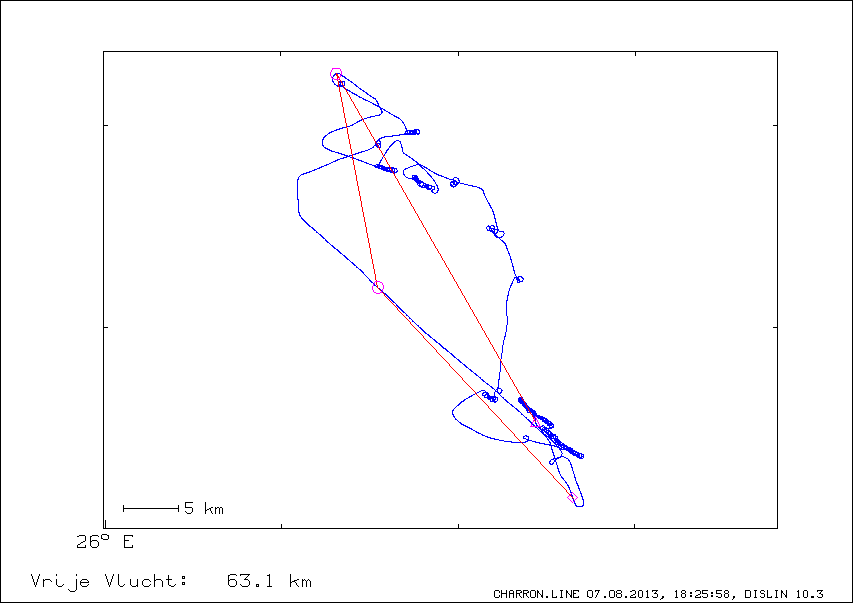The image size is (853, 603).
Task: Click the "26° E" longitude label
Action: [x=105, y=542]
